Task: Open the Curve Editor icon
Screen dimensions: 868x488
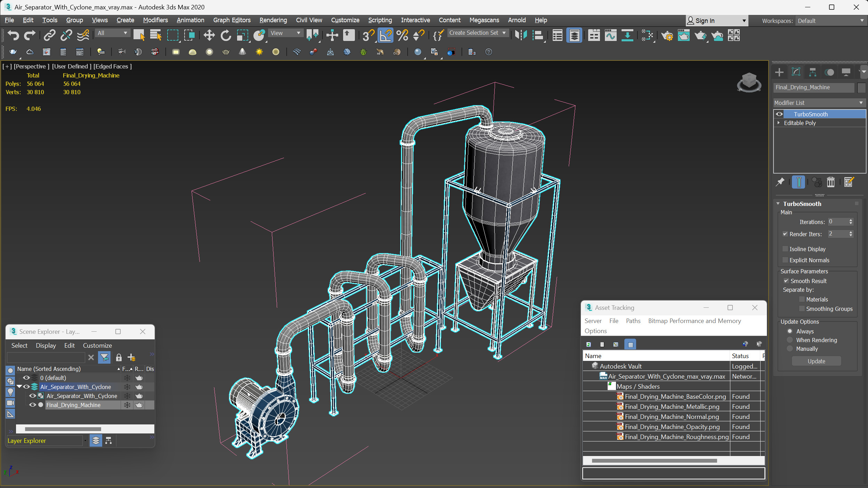Action: coord(610,35)
